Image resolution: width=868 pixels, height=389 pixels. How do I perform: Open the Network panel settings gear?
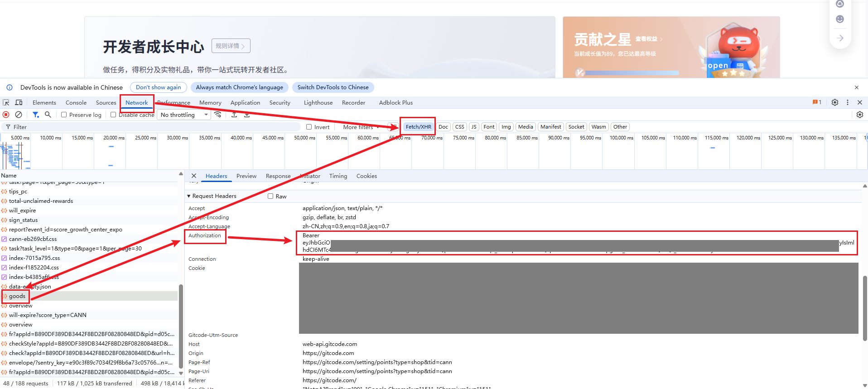click(860, 115)
